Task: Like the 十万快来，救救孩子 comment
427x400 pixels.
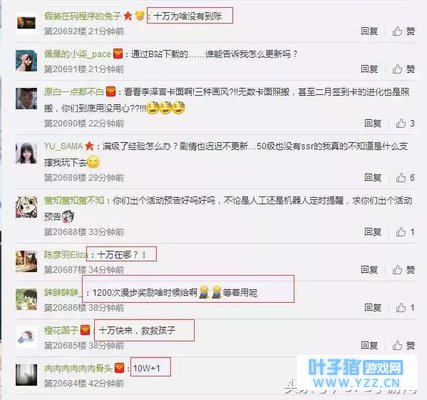Action: click(403, 345)
